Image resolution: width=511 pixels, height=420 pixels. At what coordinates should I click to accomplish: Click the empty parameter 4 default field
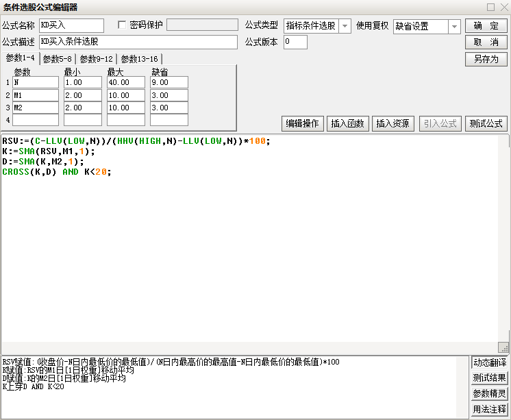[x=169, y=120]
